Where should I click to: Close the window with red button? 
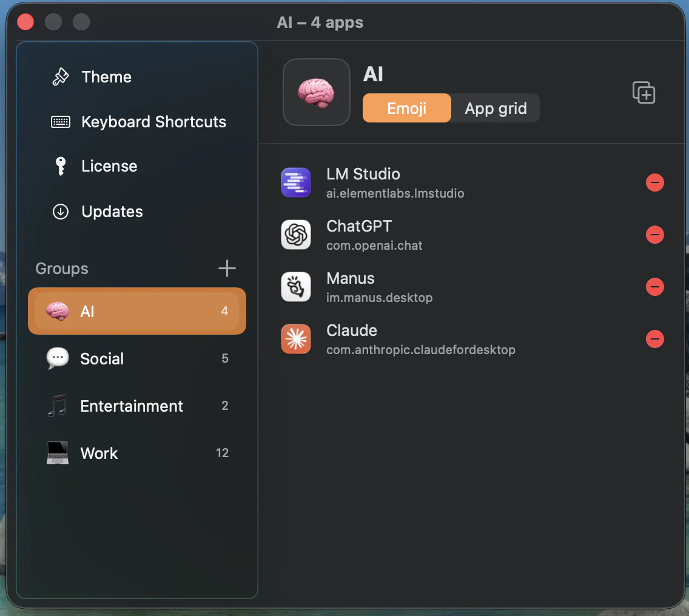click(x=25, y=22)
